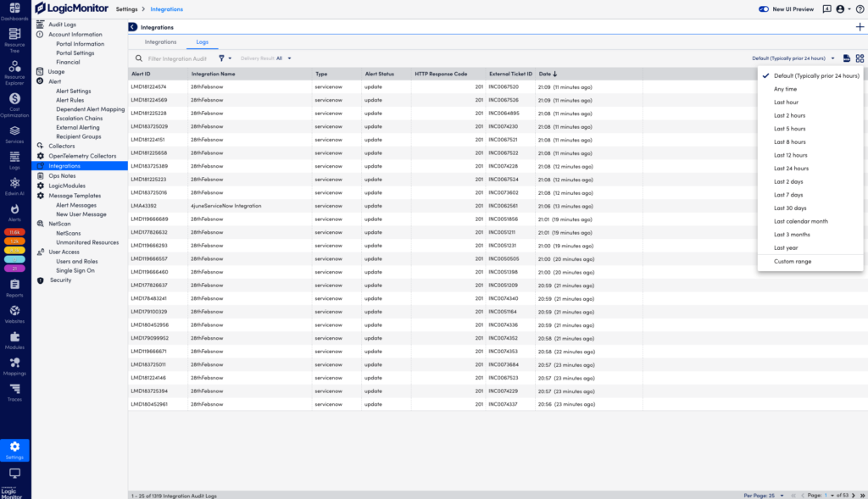Viewport: 868px width, 499px height.
Task: Click the Settings breadcrumb link
Action: pos(126,8)
